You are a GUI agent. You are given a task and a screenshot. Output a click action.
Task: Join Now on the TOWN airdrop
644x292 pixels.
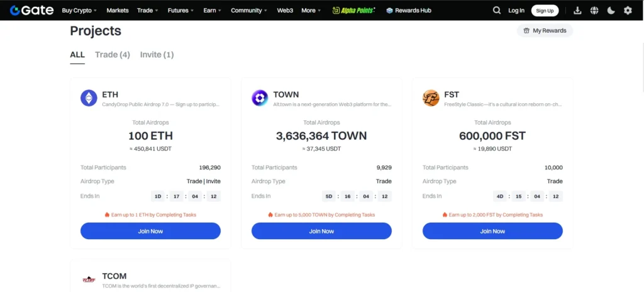[321, 231]
